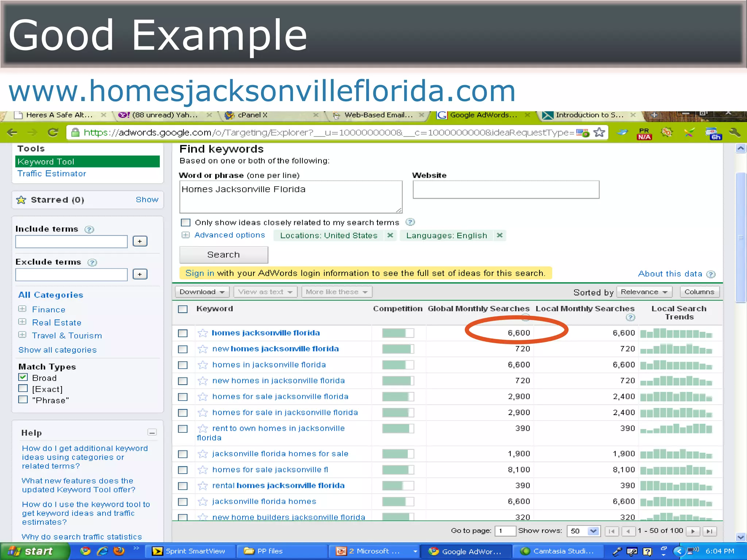Viewport: 747px width, 560px height.
Task: Show the starred keywords list
Action: click(147, 200)
